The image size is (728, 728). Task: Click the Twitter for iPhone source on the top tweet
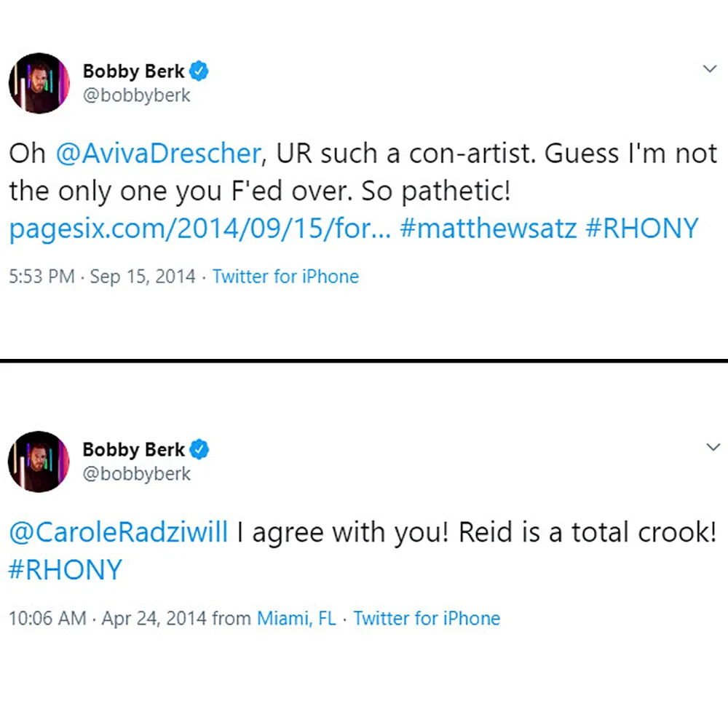coord(285,277)
